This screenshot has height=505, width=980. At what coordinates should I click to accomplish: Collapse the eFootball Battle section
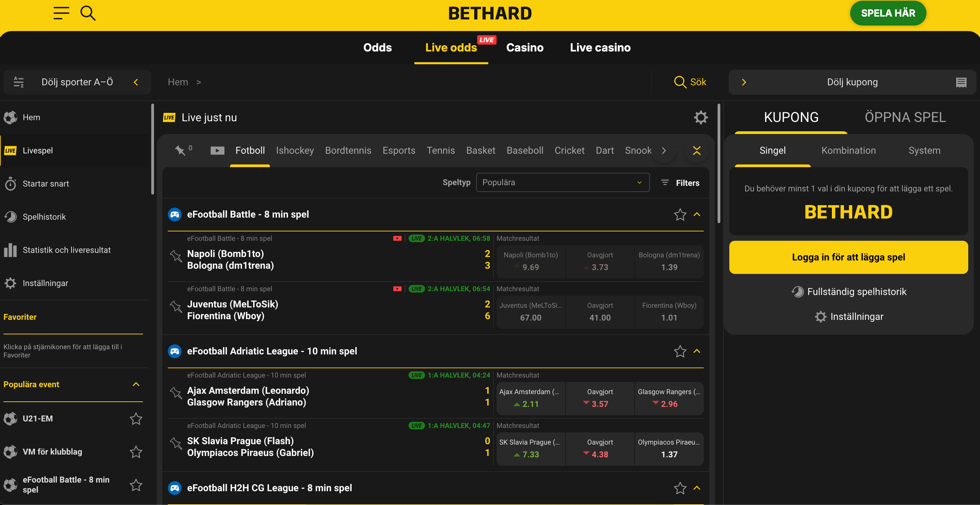[696, 214]
